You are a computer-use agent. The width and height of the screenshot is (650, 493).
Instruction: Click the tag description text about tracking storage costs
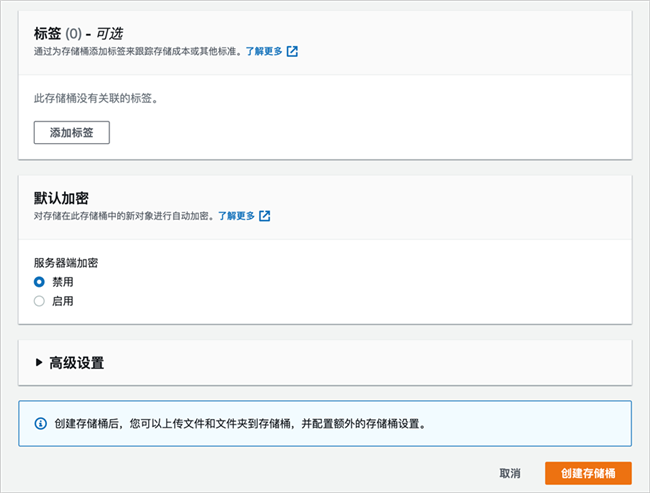coord(138,51)
